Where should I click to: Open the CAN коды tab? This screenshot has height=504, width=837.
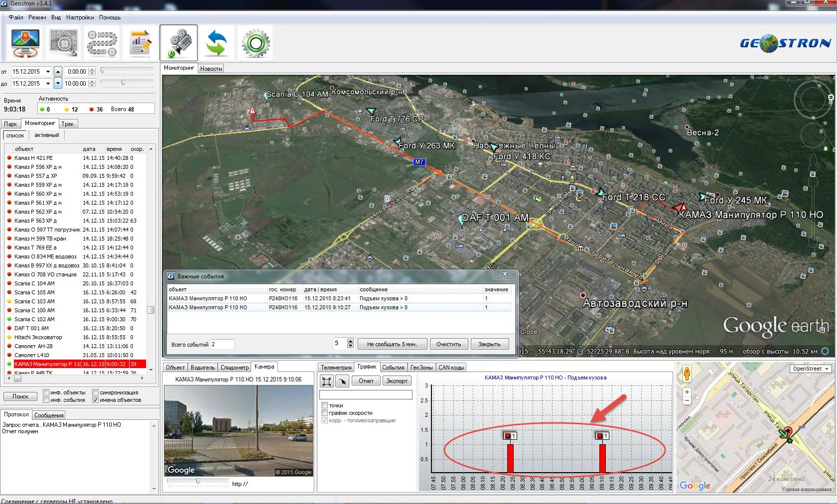[451, 368]
